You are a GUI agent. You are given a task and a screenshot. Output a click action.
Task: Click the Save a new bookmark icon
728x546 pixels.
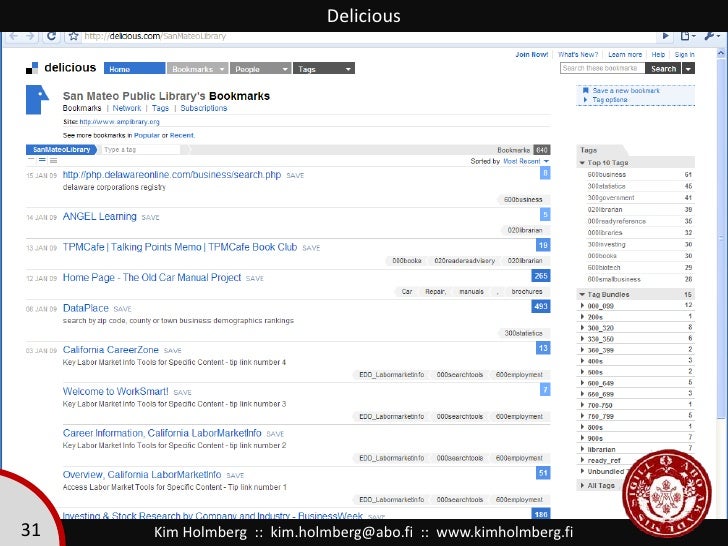pos(585,91)
